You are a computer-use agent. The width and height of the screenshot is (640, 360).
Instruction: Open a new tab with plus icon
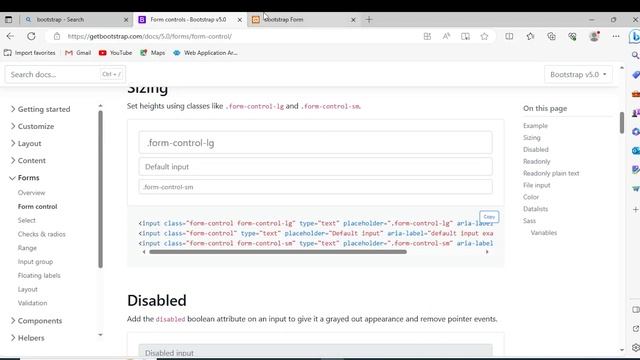pos(369,19)
